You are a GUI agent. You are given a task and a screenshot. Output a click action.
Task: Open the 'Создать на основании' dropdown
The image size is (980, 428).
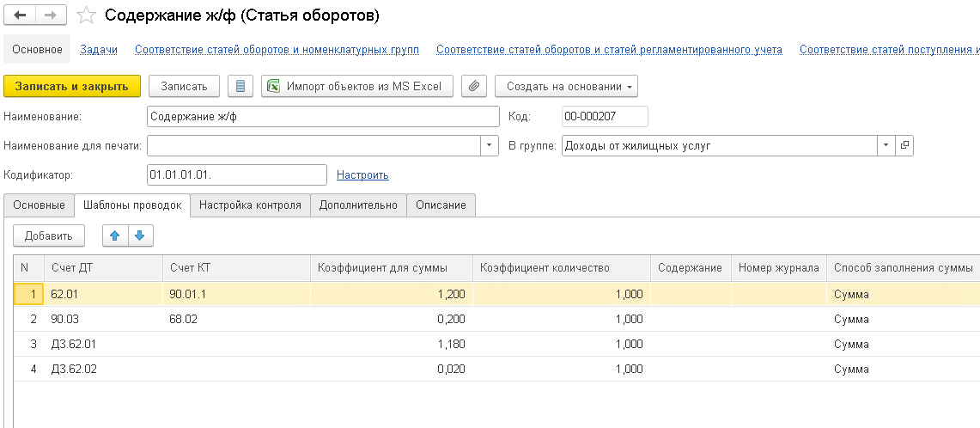(566, 86)
